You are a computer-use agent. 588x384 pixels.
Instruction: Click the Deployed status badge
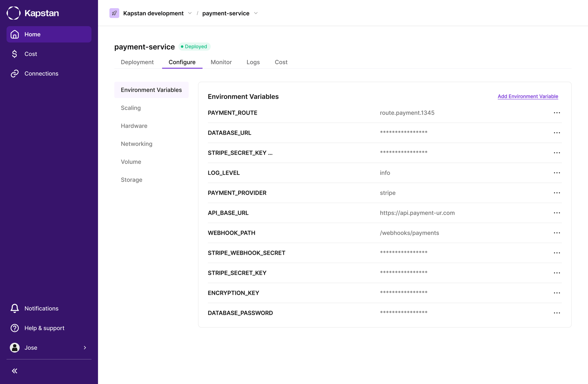point(194,46)
